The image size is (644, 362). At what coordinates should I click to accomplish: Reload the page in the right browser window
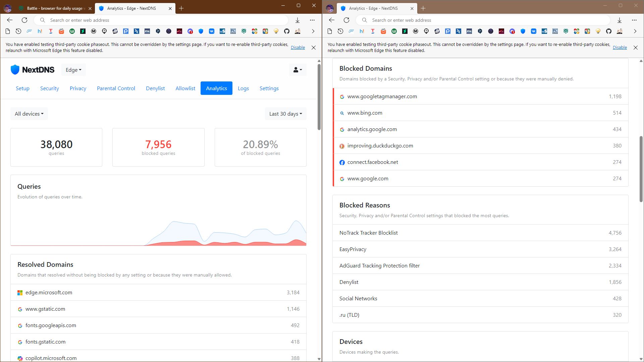[346, 20]
